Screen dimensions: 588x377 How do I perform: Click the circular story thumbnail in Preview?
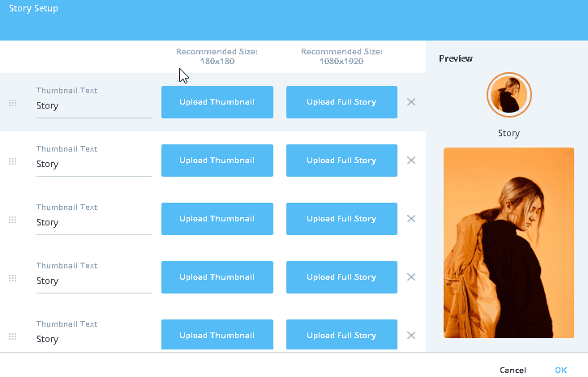click(509, 95)
